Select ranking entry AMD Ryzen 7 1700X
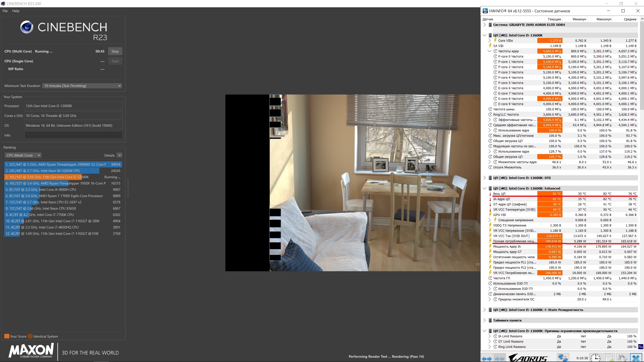Screen dimensions: 644x362 63,196
